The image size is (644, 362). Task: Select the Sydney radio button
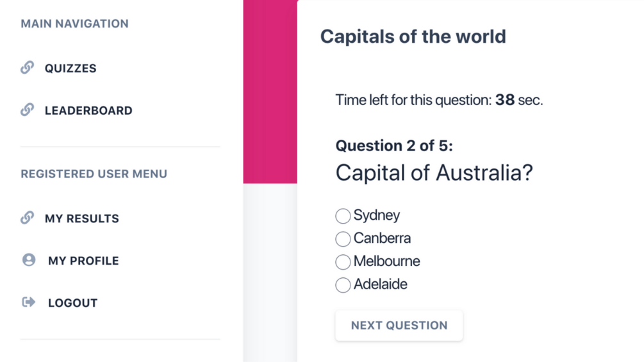click(x=343, y=216)
